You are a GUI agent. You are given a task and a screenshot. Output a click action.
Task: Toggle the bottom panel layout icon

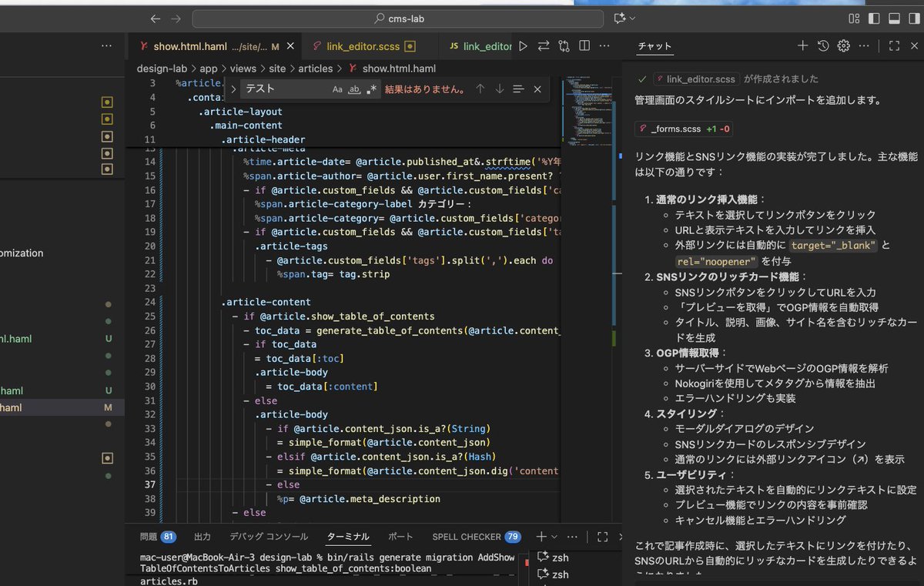894,18
